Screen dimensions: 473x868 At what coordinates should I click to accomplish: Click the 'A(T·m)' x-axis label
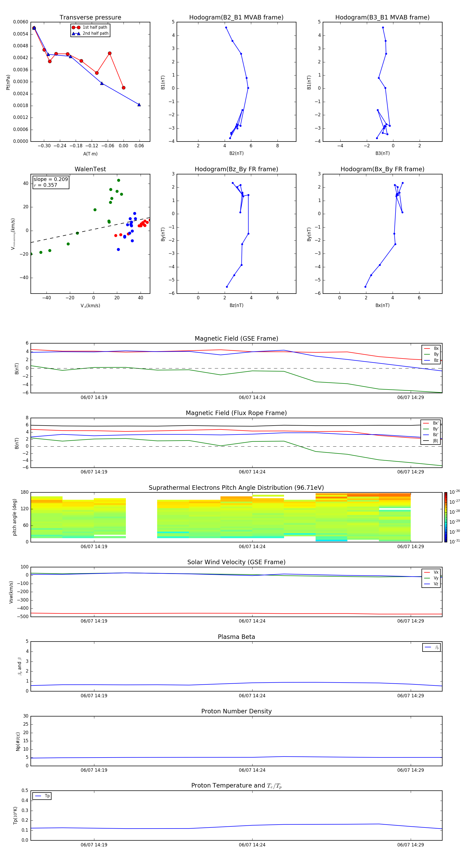tap(90, 154)
